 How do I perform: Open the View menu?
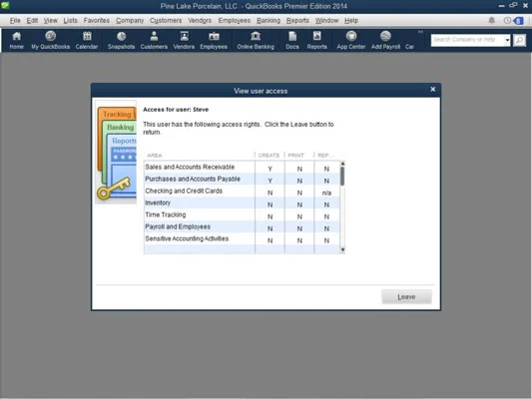[x=51, y=20]
